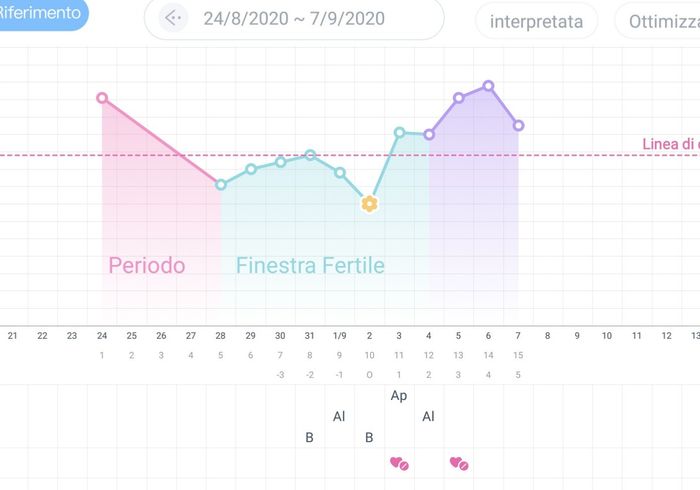Click the Ap label above day 3
The height and width of the screenshot is (490, 700).
click(x=399, y=395)
